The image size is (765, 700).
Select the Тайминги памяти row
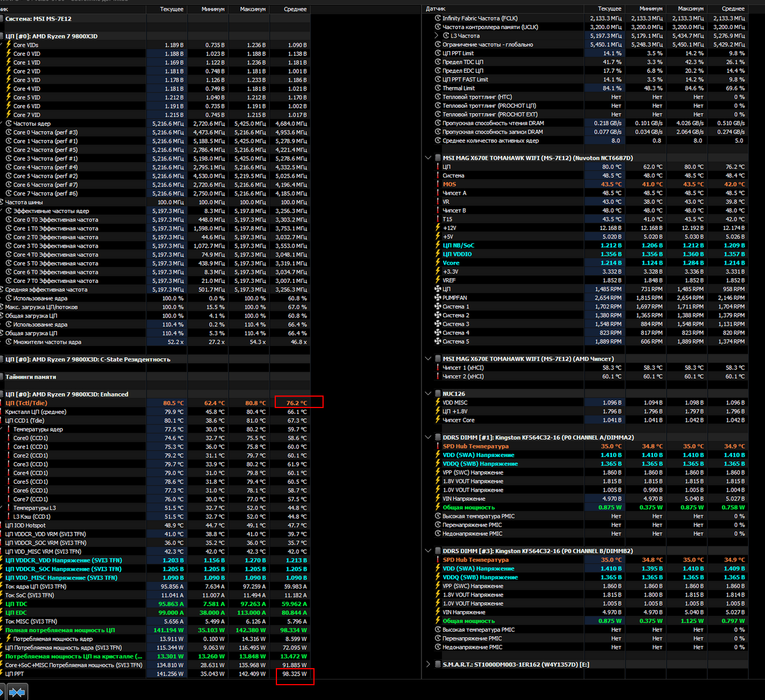click(x=155, y=377)
